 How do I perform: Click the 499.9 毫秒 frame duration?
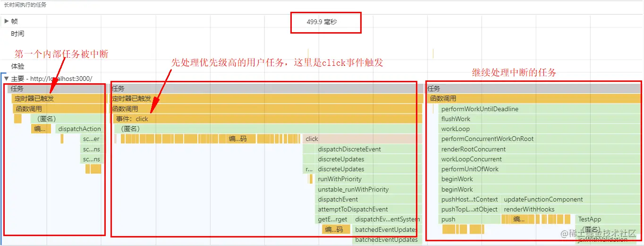pos(322,22)
